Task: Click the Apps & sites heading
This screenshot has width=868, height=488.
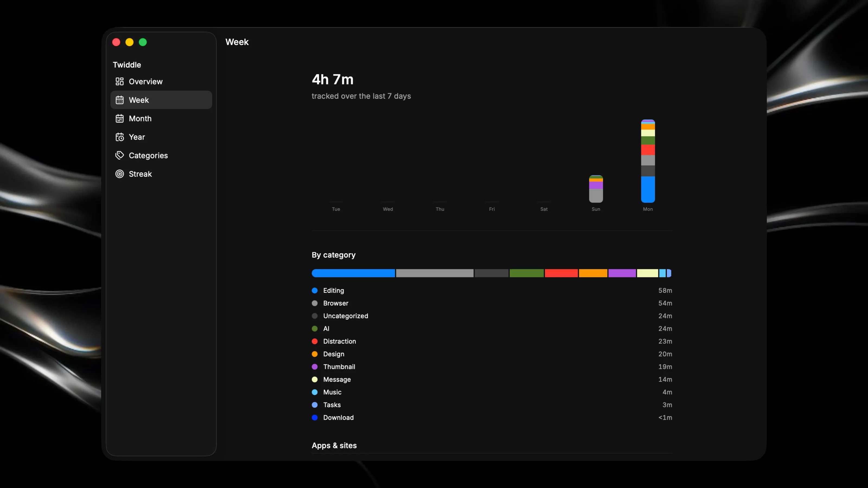Action: pyautogui.click(x=334, y=445)
